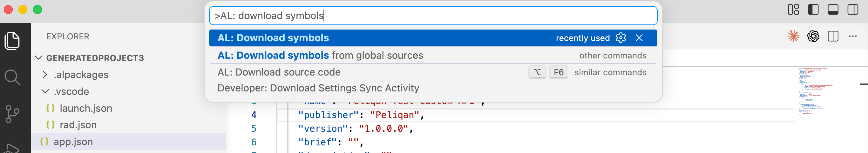
Task: Collapse the .vscode folder
Action: click(45, 91)
